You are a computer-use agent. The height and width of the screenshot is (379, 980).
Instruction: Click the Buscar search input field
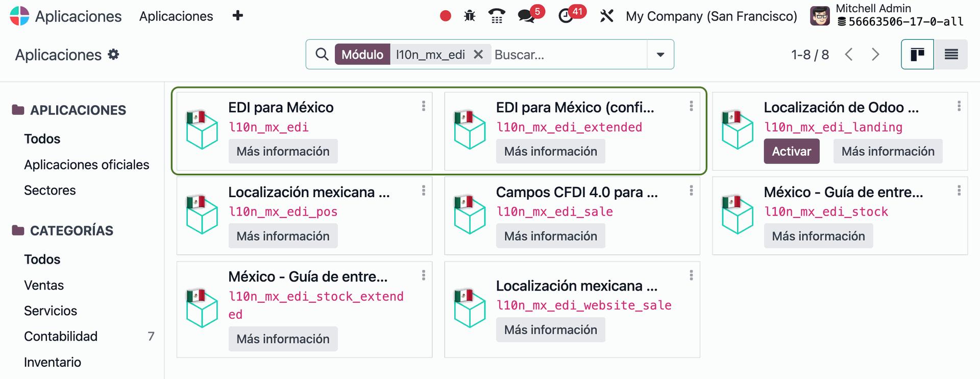pyautogui.click(x=569, y=55)
